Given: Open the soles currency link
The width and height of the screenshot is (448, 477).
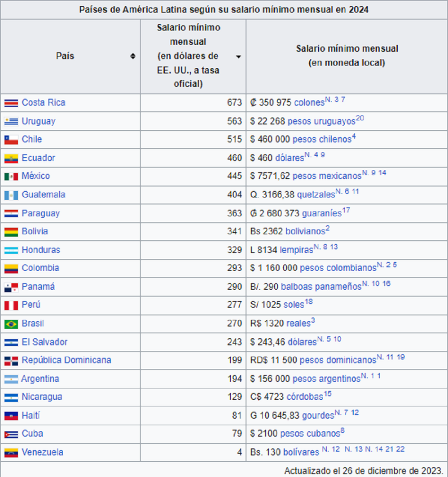Looking at the screenshot, I should pos(294,305).
